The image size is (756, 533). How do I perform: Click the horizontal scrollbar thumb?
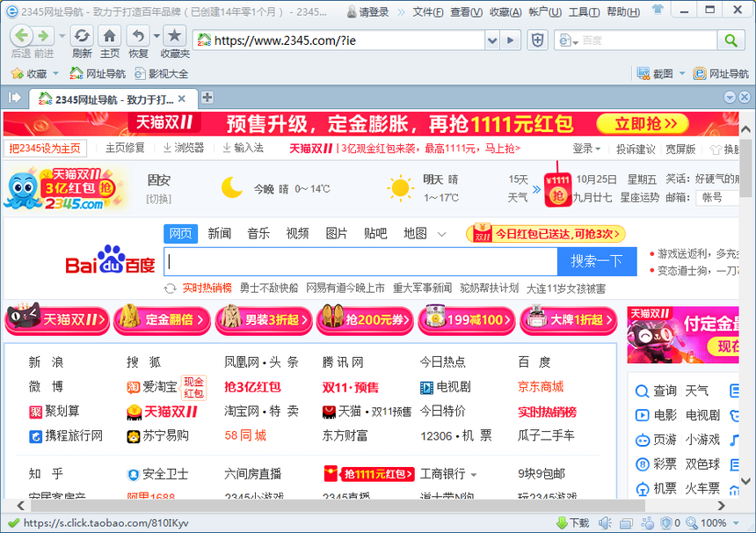pos(338,506)
